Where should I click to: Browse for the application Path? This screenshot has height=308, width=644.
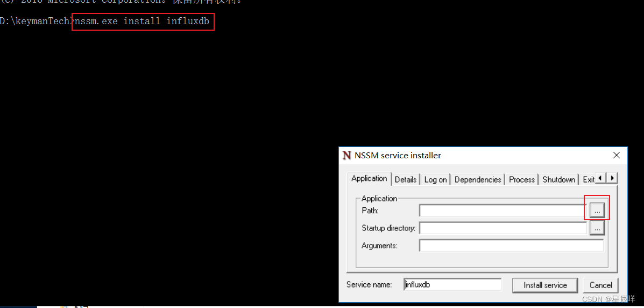pos(597,211)
